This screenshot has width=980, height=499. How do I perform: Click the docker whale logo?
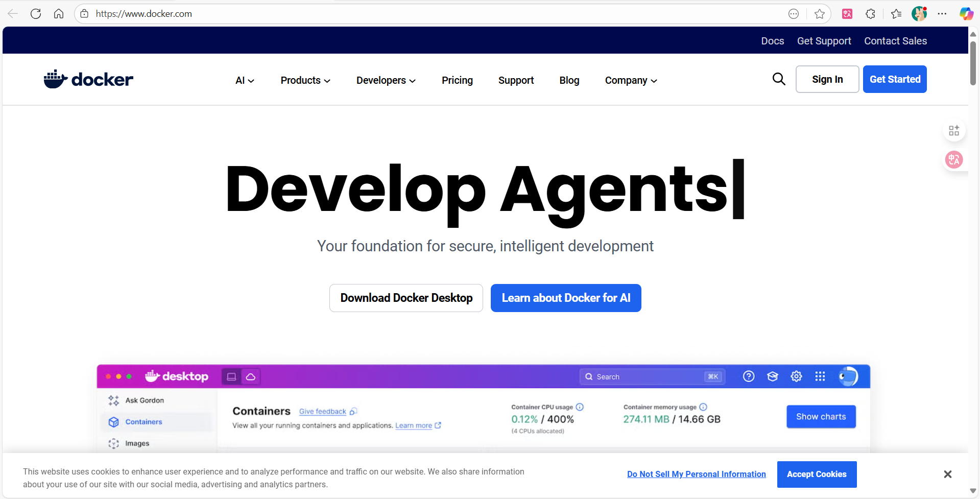pyautogui.click(x=88, y=79)
